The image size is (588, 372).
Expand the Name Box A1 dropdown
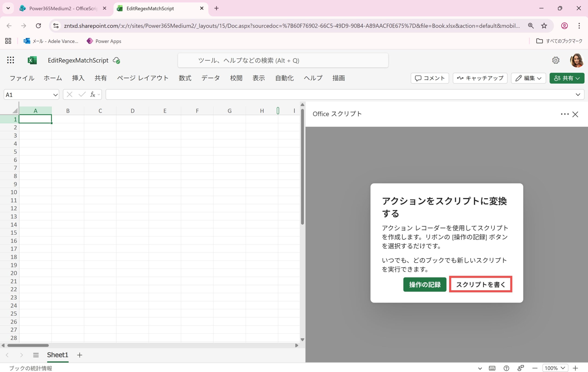[x=55, y=94]
